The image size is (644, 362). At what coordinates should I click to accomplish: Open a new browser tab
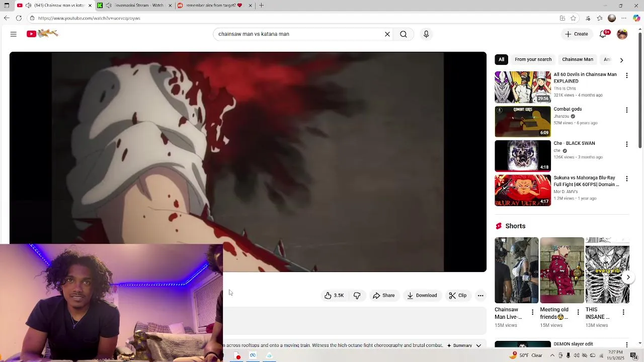(x=262, y=6)
